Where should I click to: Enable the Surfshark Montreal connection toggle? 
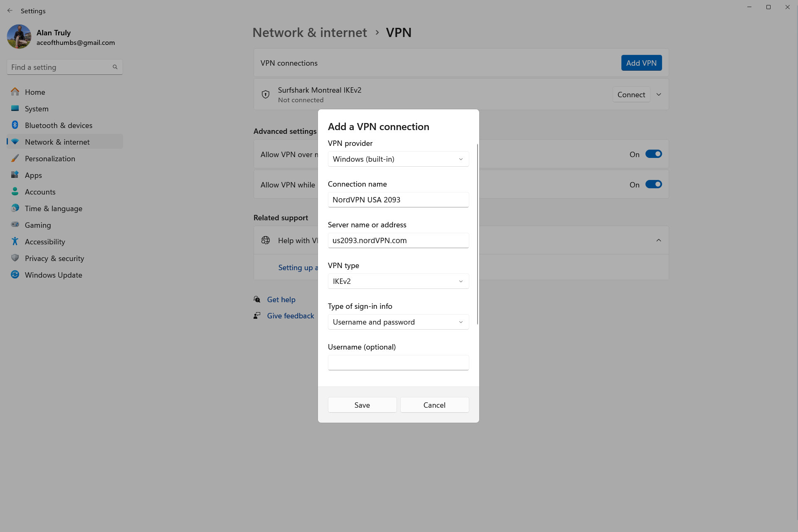[631, 94]
